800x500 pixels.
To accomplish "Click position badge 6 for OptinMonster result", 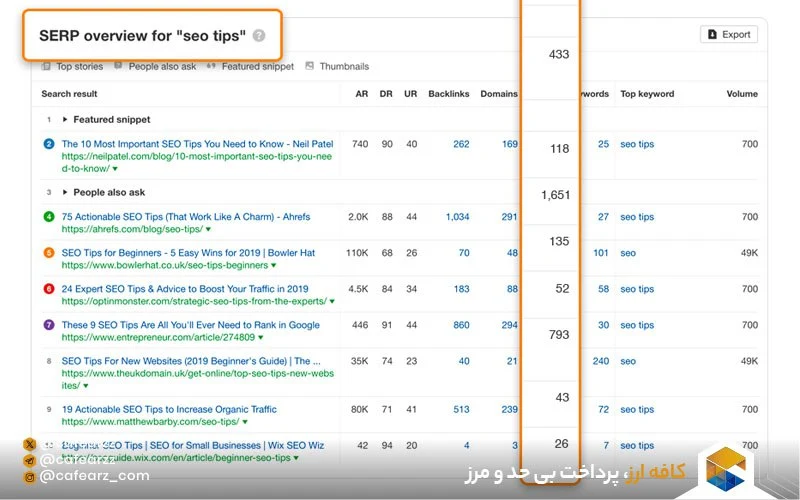I will pyautogui.click(x=48, y=289).
